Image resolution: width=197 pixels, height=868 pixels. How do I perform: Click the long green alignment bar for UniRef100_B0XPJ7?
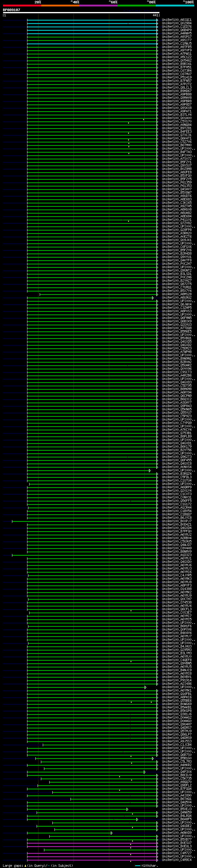[x=85, y=521]
